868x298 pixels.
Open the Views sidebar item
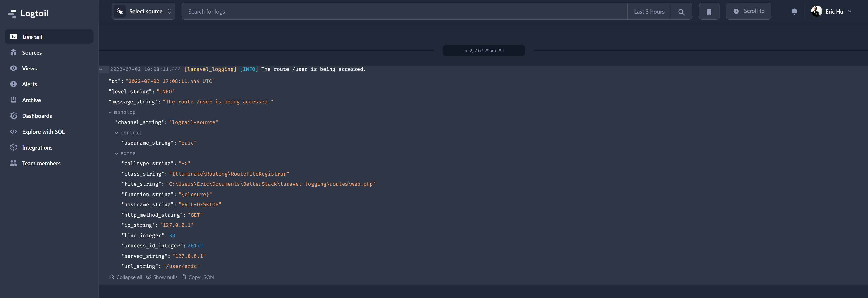(x=29, y=68)
